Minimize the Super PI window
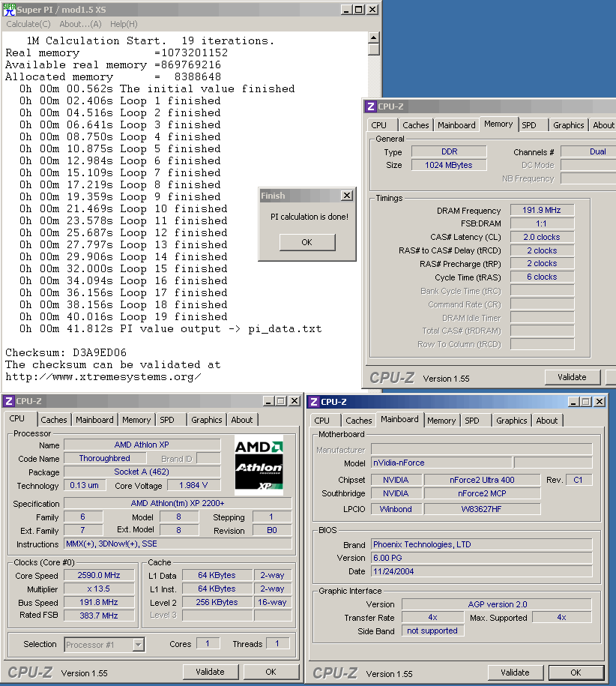Viewport: 616px width, 686px height. (x=346, y=10)
